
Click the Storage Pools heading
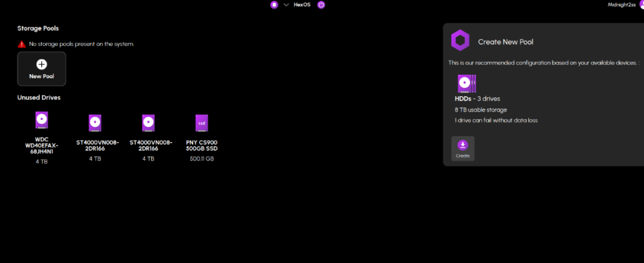38,28
